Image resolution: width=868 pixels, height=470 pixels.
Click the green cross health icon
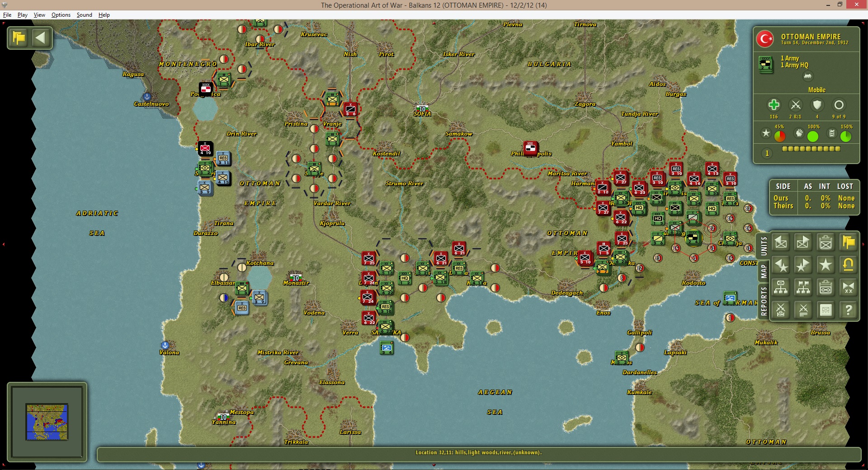[x=774, y=105]
